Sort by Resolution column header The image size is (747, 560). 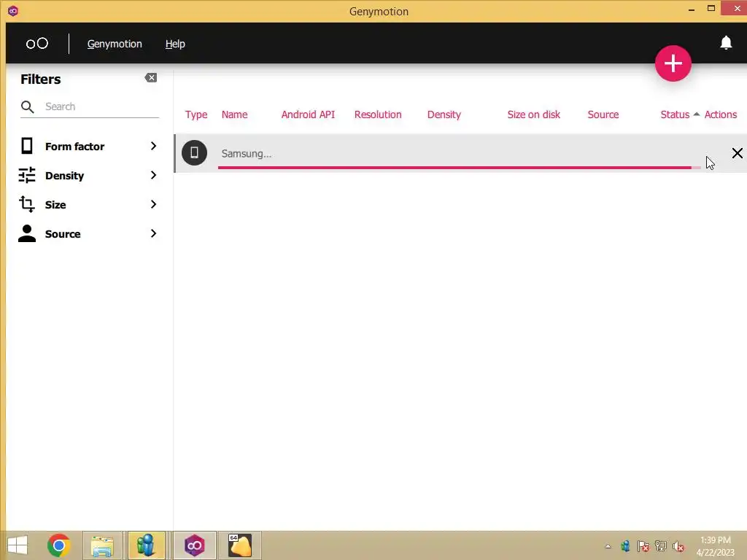(x=378, y=114)
